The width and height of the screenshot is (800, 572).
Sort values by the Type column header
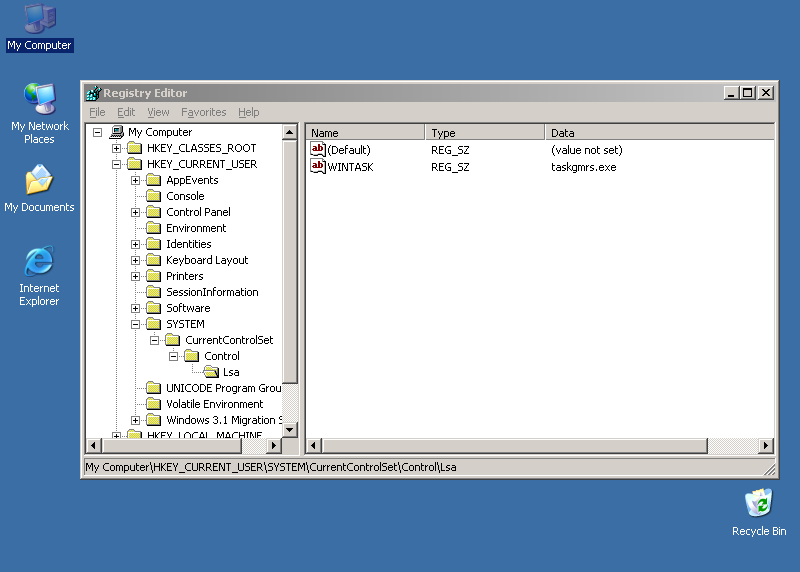(485, 133)
